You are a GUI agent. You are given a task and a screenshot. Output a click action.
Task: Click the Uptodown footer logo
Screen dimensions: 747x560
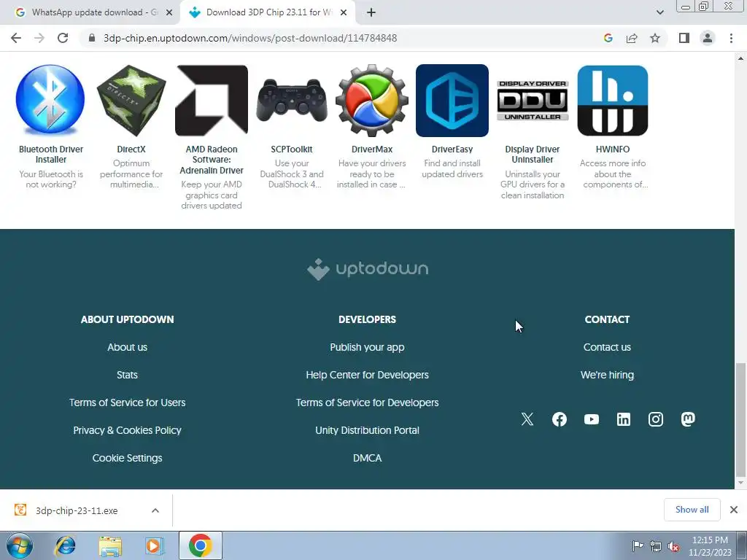(368, 269)
